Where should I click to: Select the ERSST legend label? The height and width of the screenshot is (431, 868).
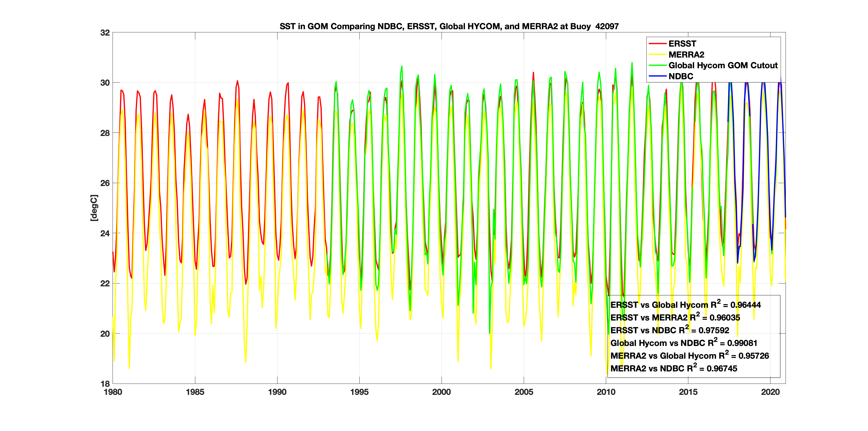click(682, 44)
